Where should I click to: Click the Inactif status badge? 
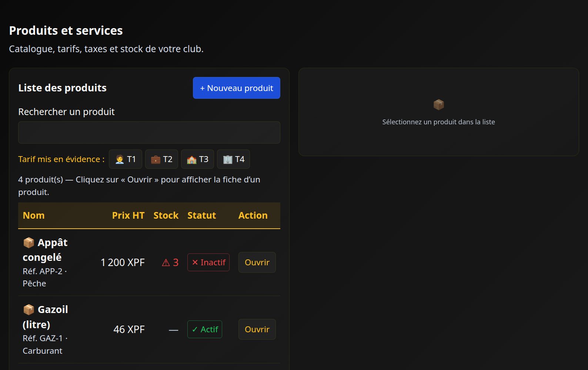click(x=208, y=262)
